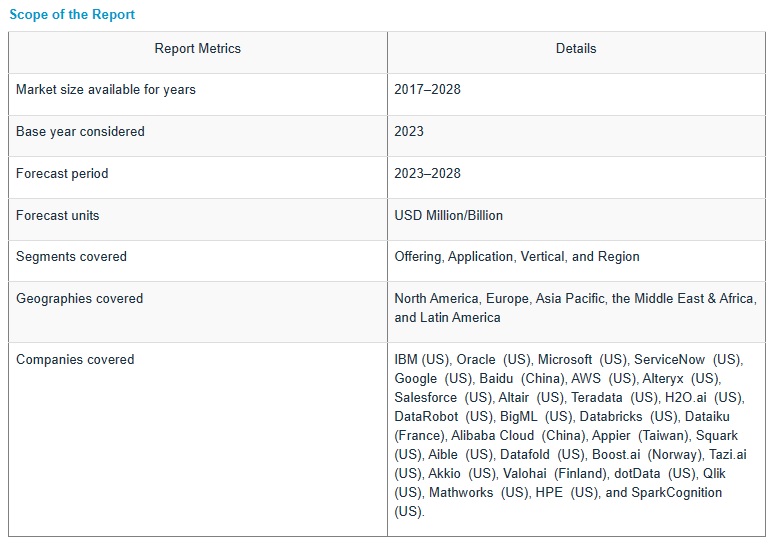Select the 'Geographies covered' row label

tap(79, 299)
